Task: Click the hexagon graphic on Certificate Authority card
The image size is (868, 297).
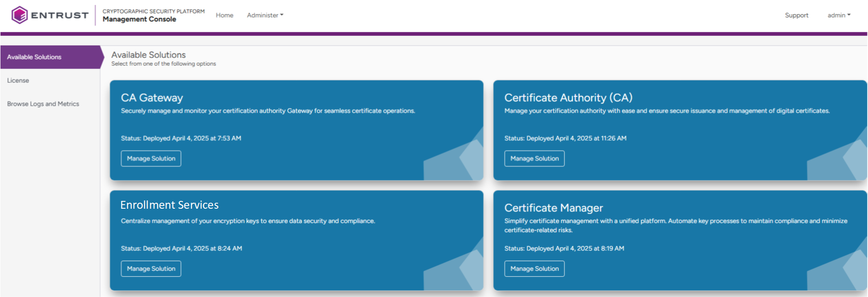Action: 853,160
